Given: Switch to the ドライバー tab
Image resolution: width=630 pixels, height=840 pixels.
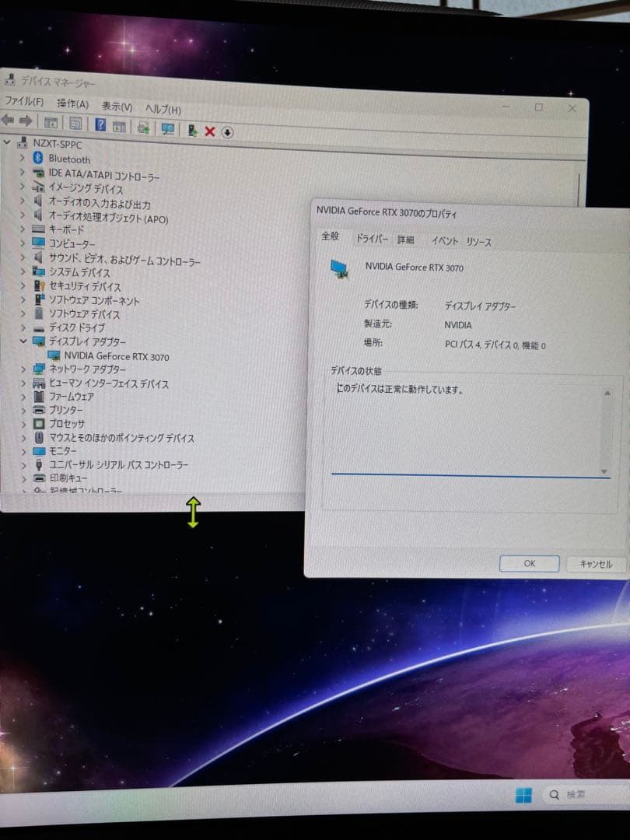Looking at the screenshot, I should click(x=372, y=239).
